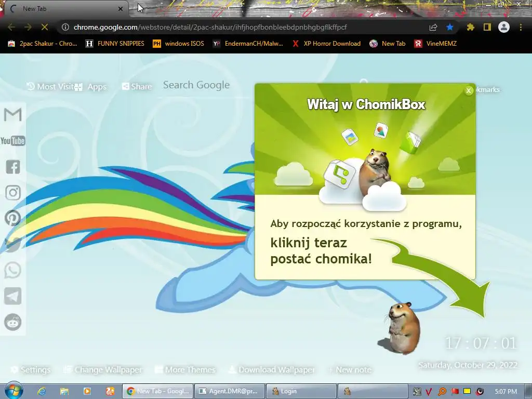Image resolution: width=532 pixels, height=399 pixels.
Task: Open 2pac Shakur bookmark
Action: point(43,44)
